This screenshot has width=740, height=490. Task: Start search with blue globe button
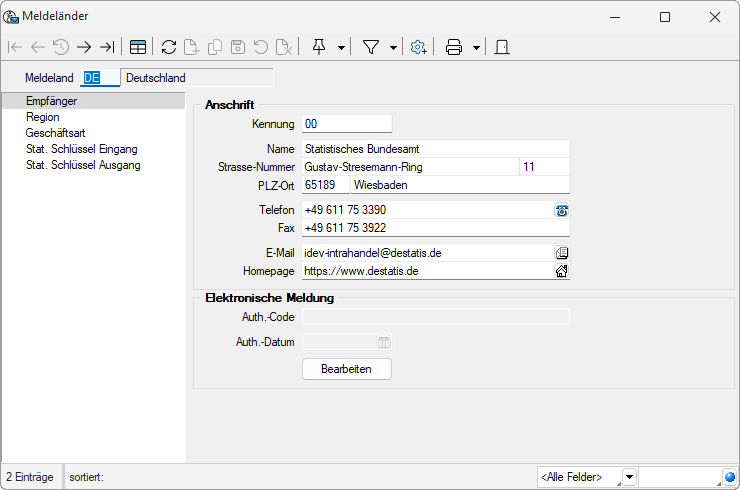click(x=729, y=477)
